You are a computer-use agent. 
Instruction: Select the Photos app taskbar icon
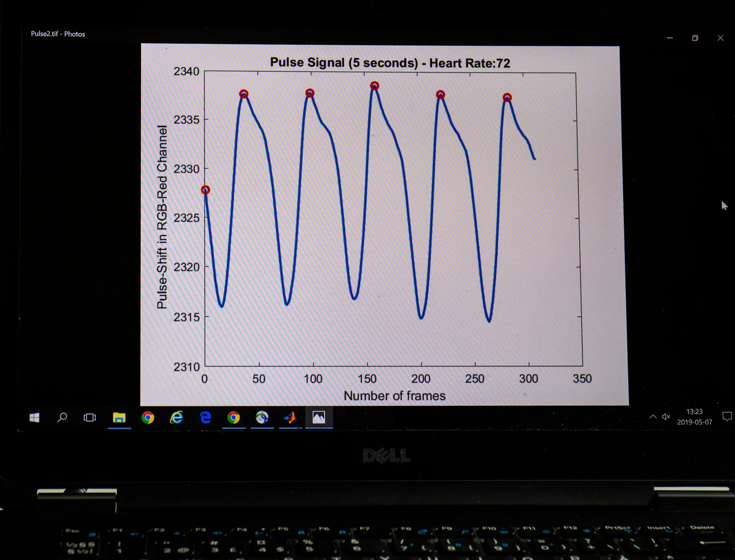(319, 417)
